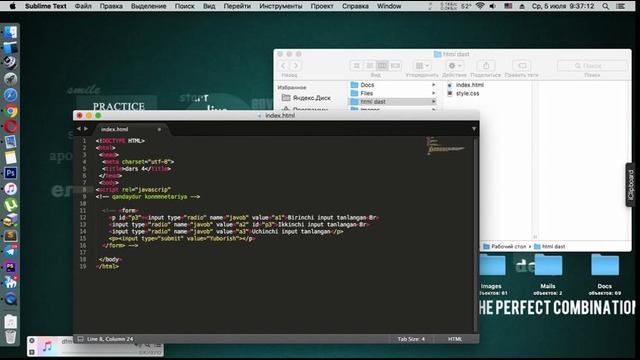
Task: Go to next tab arrow in Sublime
Action: [86, 129]
